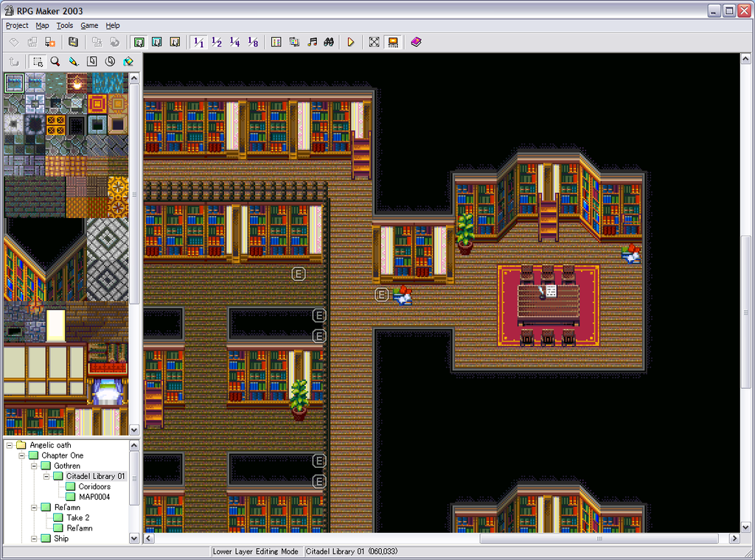The image size is (755, 560).
Task: Choose the Select rectangle tool
Action: 37,62
